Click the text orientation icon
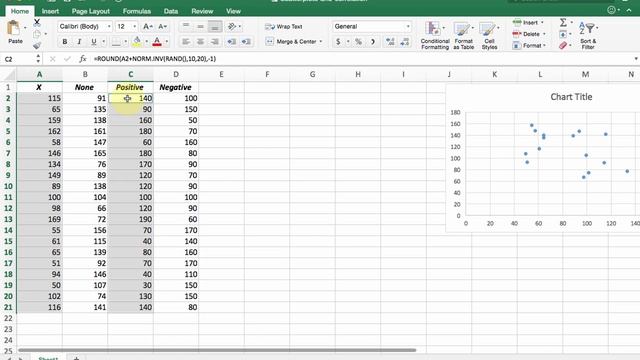Image resolution: width=640 pixels, height=360 pixels. (x=231, y=27)
